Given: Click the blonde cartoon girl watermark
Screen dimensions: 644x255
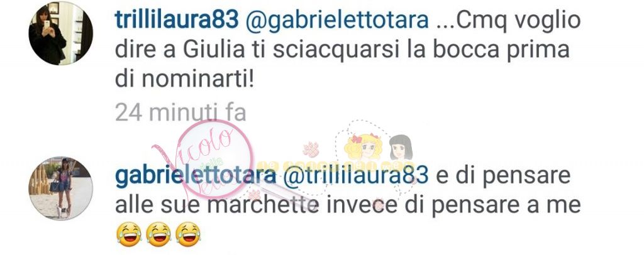Looking at the screenshot, I should tap(363, 146).
